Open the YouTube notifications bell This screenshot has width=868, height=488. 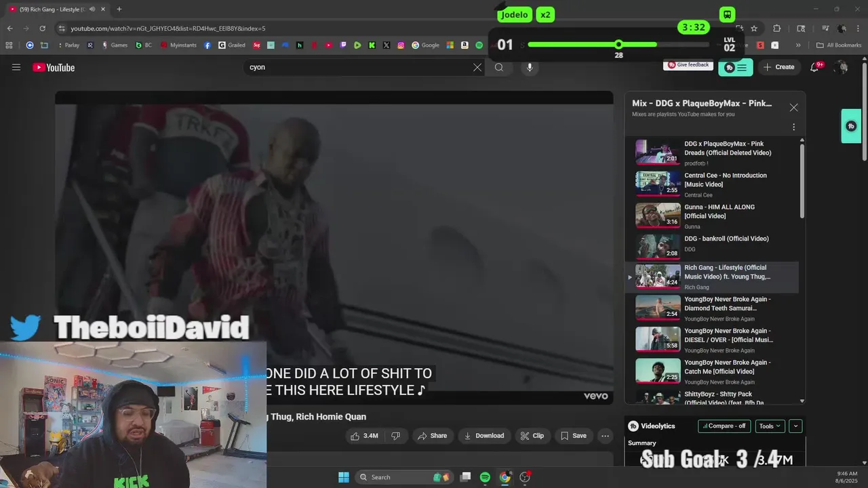(816, 66)
